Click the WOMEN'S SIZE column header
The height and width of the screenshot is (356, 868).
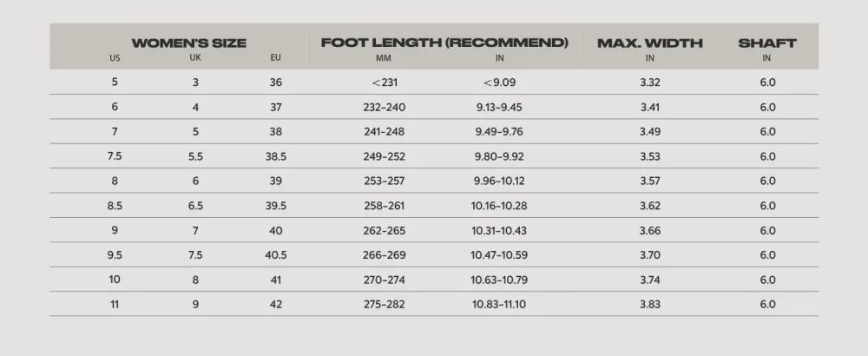pos(188,43)
